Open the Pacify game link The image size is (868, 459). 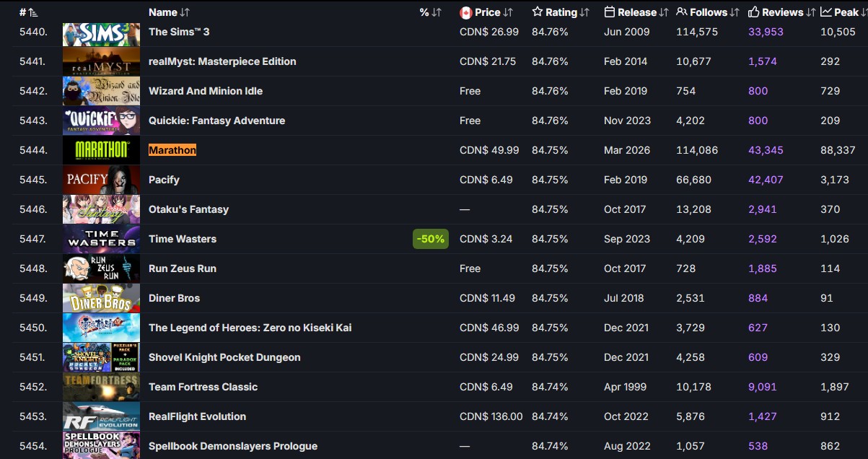(164, 180)
